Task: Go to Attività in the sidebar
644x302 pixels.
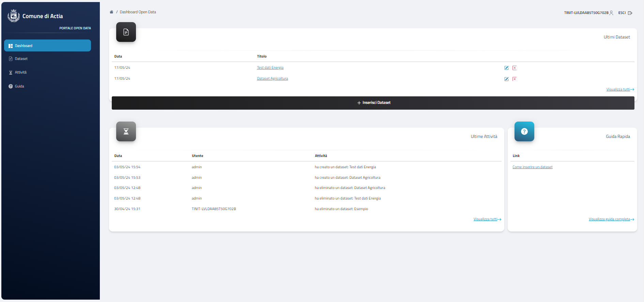Action: (x=20, y=73)
